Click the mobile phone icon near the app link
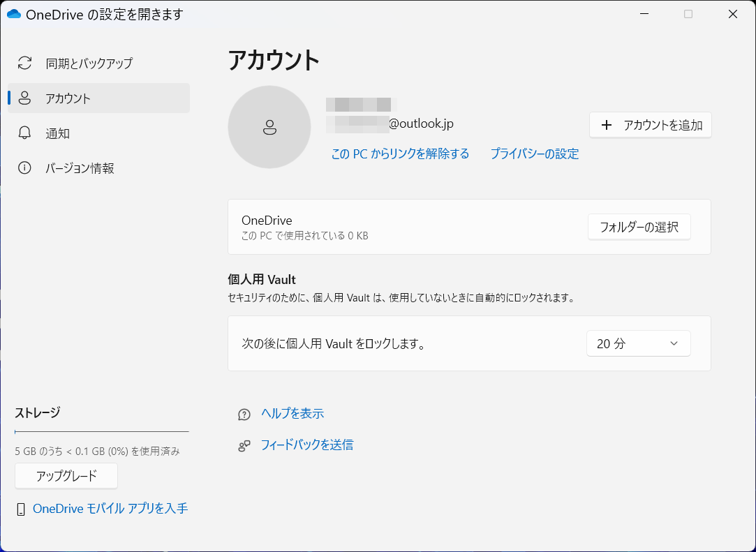 pyautogui.click(x=21, y=509)
